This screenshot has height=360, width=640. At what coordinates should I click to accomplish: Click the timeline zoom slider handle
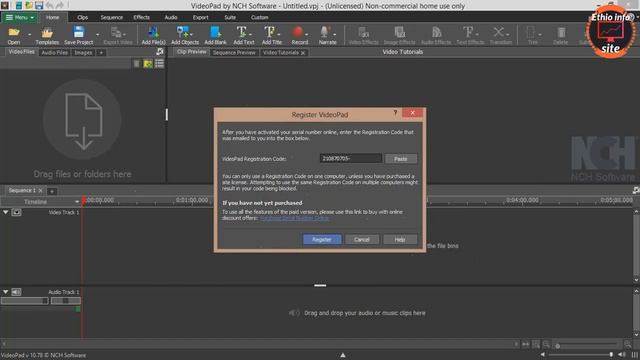(x=558, y=346)
